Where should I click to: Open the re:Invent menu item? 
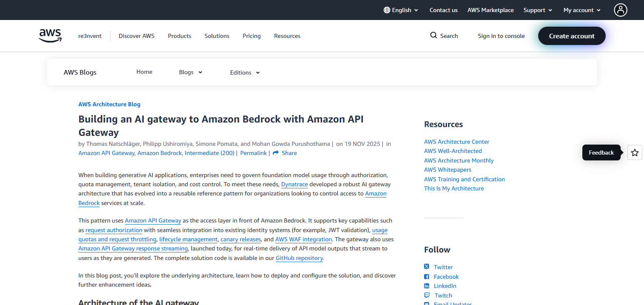click(90, 36)
